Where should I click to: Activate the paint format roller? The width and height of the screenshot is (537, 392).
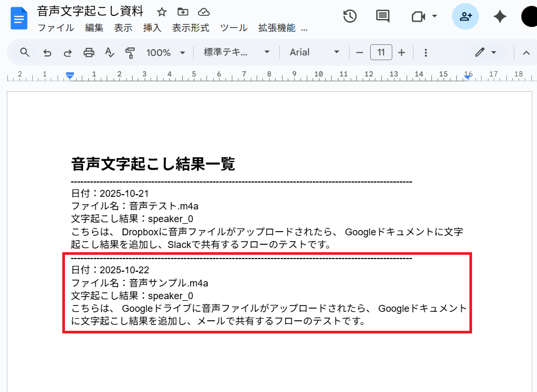click(130, 52)
